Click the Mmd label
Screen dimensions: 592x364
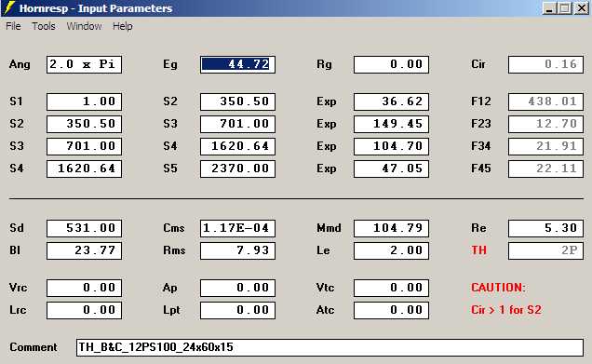coord(329,228)
